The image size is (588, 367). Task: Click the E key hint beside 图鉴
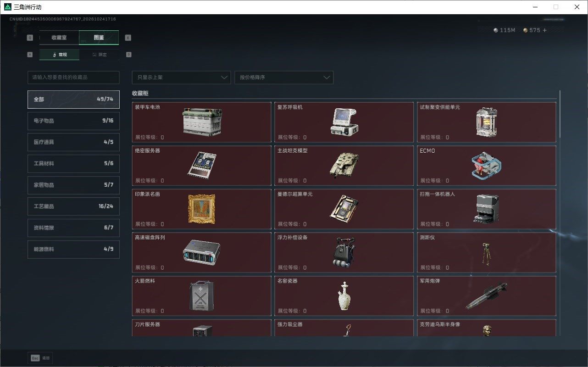(x=128, y=38)
